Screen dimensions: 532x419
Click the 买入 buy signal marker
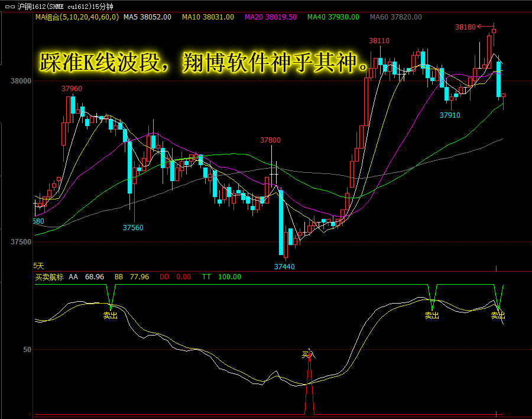tap(309, 355)
